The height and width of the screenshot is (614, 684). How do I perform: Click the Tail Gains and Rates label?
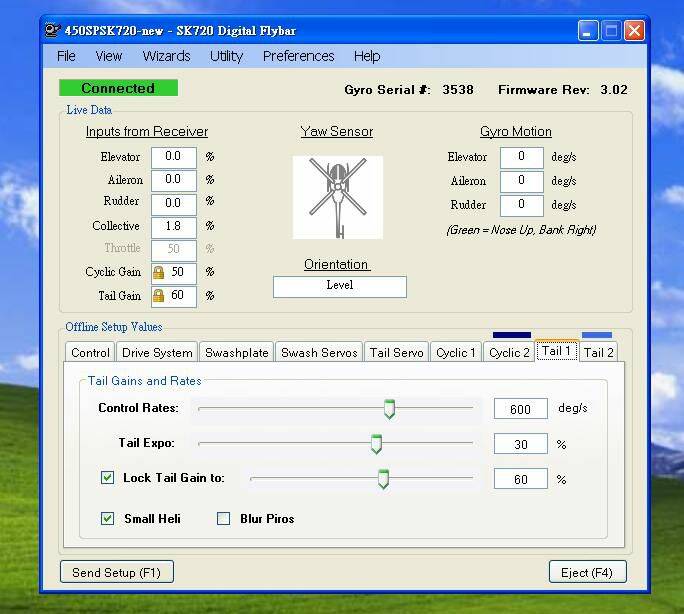point(144,381)
